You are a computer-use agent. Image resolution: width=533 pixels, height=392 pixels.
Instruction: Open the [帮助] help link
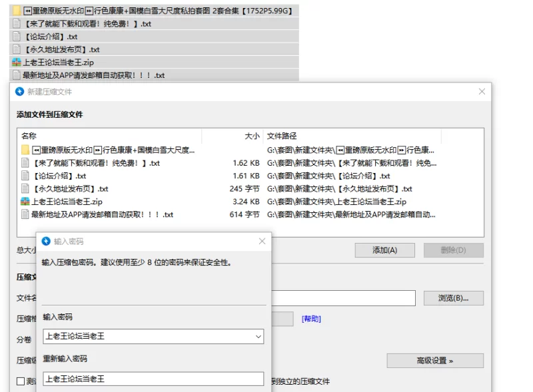[x=311, y=319]
